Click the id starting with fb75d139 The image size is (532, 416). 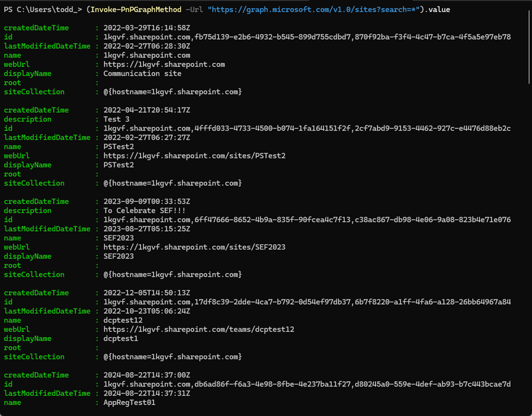point(307,37)
